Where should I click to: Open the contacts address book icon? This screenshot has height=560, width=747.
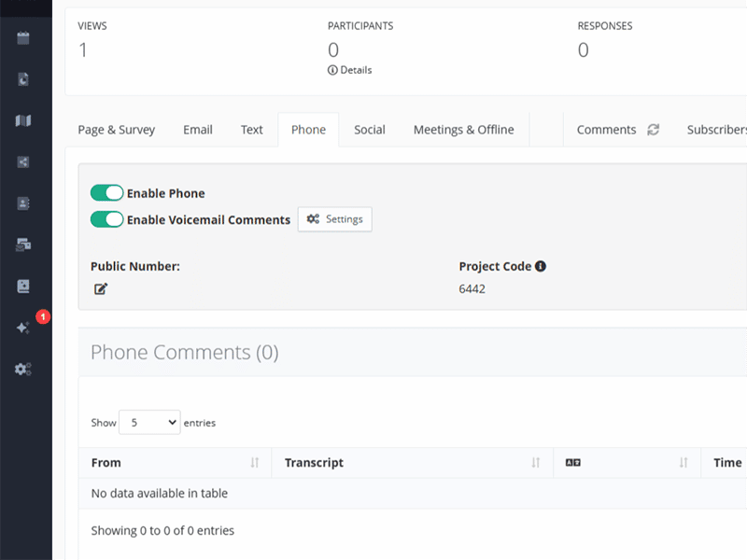[x=23, y=203]
